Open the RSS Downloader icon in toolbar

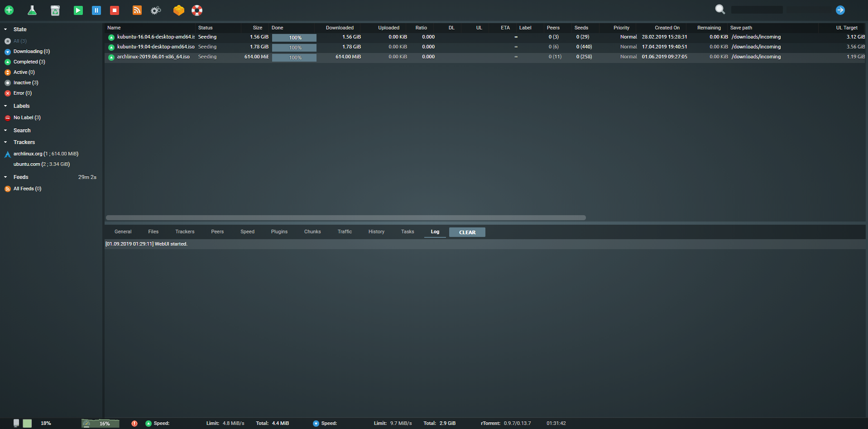click(x=137, y=10)
